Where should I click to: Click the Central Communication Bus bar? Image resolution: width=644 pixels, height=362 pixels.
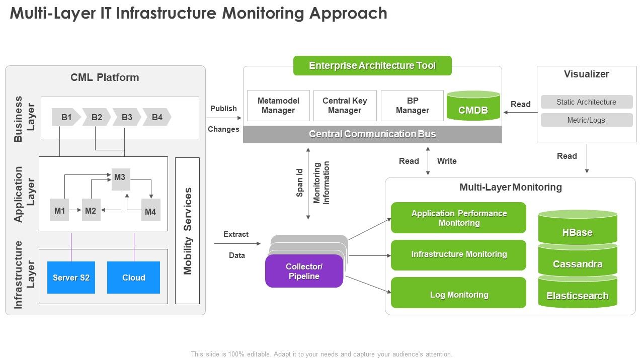coord(372,134)
